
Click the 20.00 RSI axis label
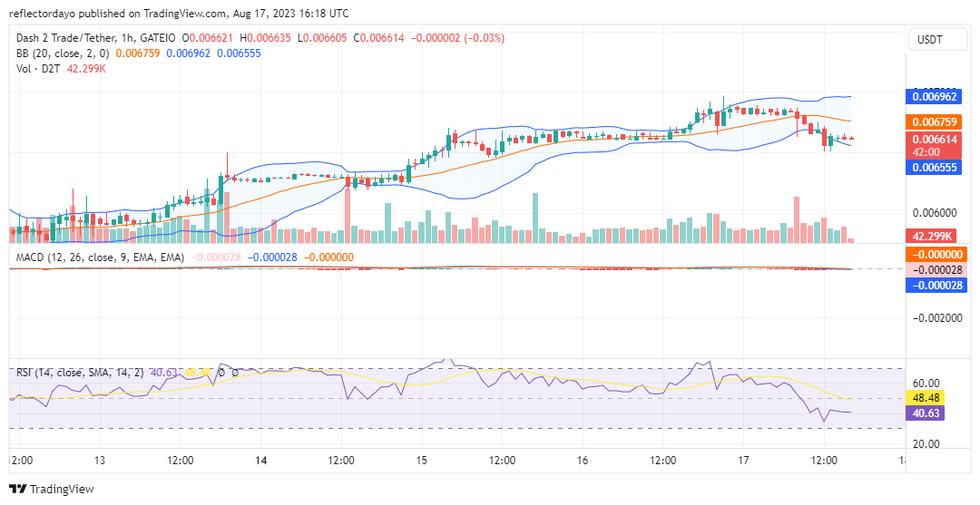(x=926, y=444)
